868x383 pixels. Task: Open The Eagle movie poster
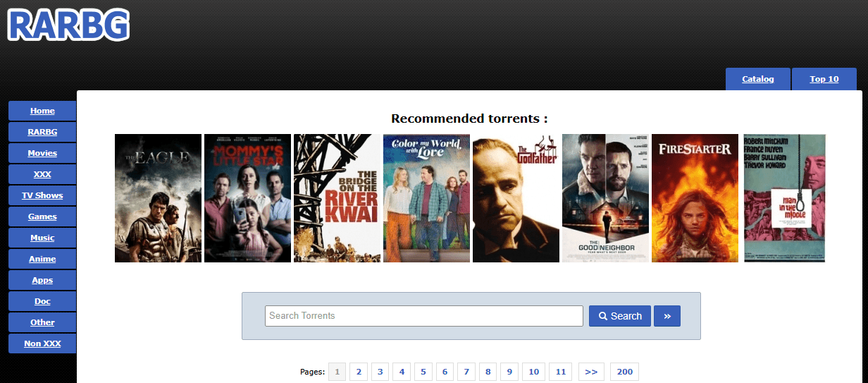click(x=158, y=198)
